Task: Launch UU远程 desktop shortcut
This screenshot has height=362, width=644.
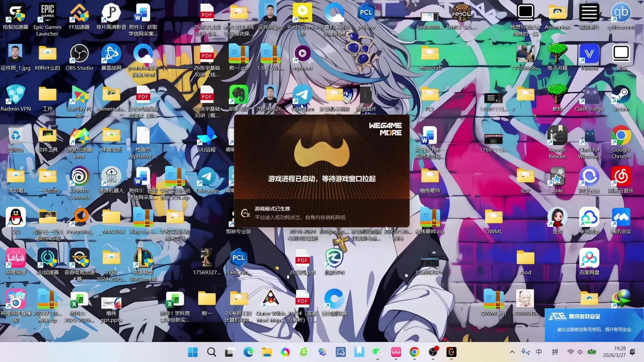Action: click(207, 139)
